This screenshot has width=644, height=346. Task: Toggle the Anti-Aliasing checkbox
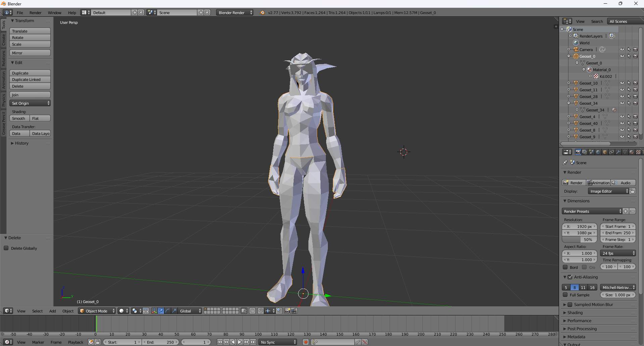click(570, 277)
